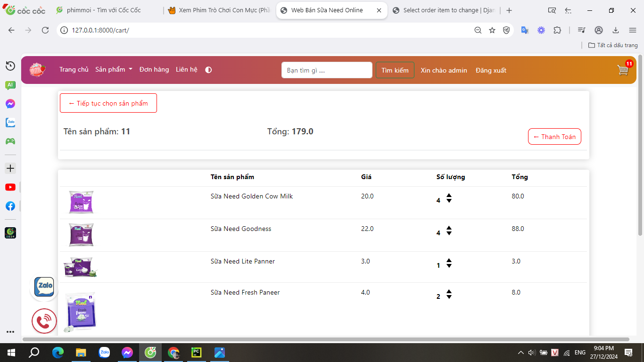
Task: Increase quantity of Sữa Need Goodness
Action: [x=449, y=228]
